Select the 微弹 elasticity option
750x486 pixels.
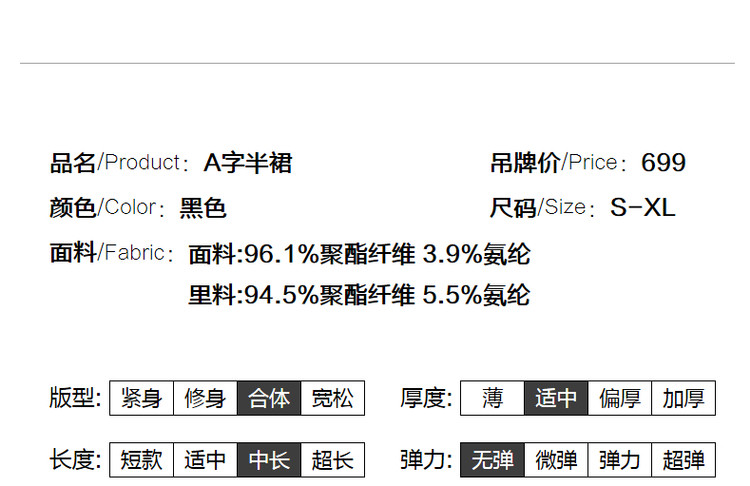tap(556, 460)
